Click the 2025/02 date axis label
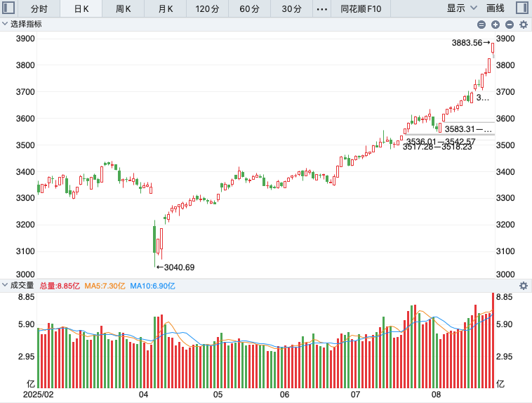This screenshot has width=532, height=403. [x=38, y=395]
